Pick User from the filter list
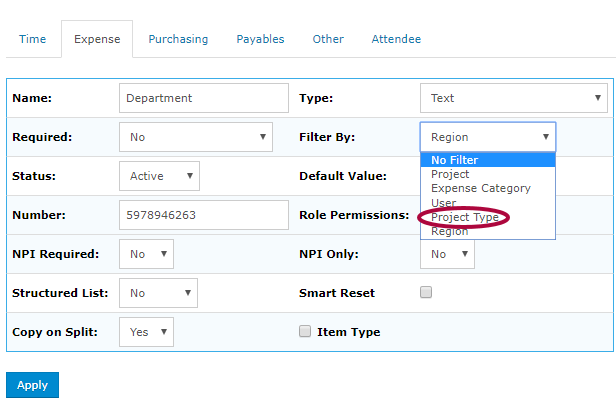616x409 pixels. [488, 203]
